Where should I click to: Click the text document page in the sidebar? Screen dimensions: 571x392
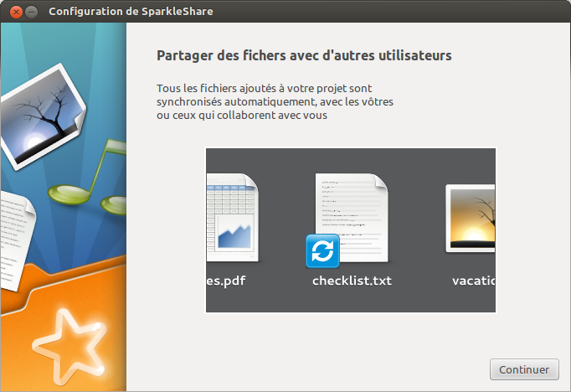(x=15, y=236)
